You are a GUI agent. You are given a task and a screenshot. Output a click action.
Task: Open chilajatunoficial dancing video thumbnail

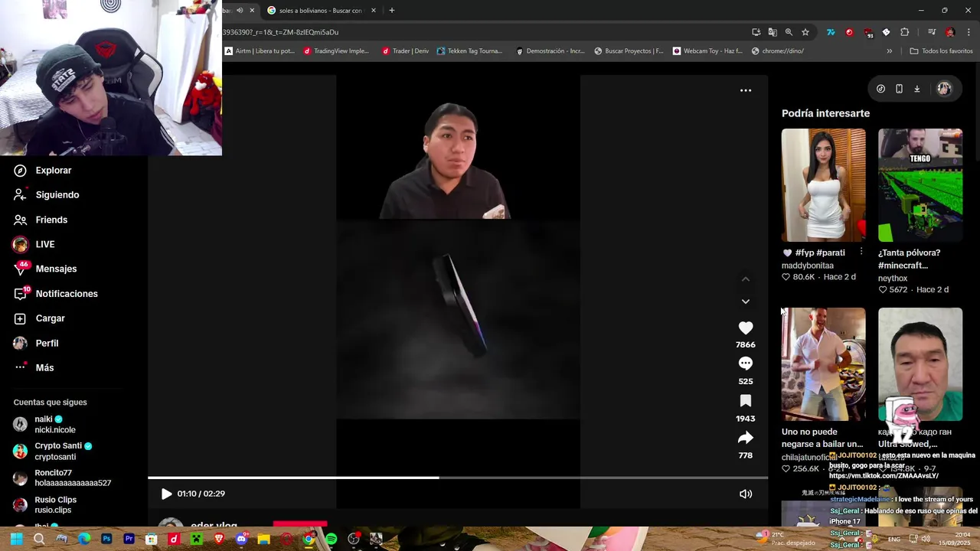(x=823, y=364)
